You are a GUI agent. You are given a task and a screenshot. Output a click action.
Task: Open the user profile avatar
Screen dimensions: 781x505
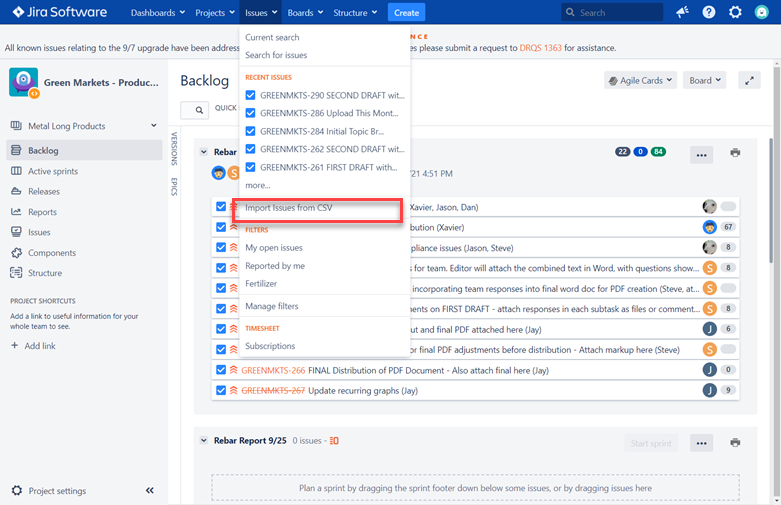[762, 12]
